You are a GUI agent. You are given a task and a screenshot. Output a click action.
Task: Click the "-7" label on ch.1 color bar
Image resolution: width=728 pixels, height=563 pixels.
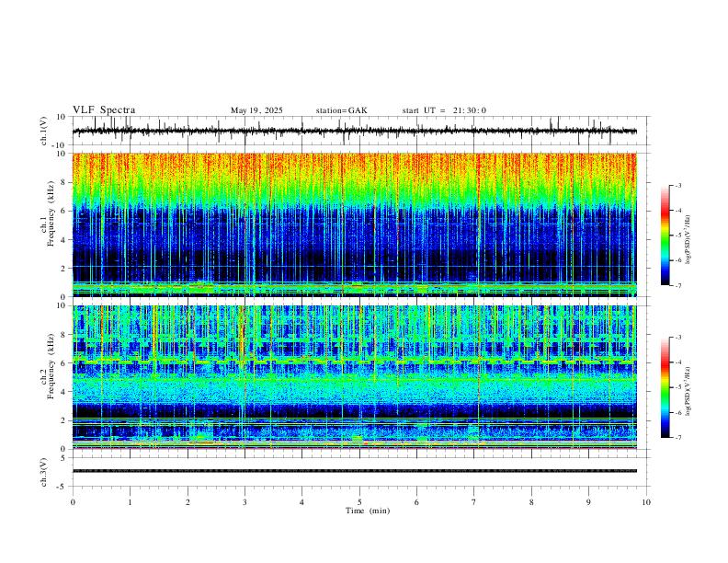click(678, 286)
